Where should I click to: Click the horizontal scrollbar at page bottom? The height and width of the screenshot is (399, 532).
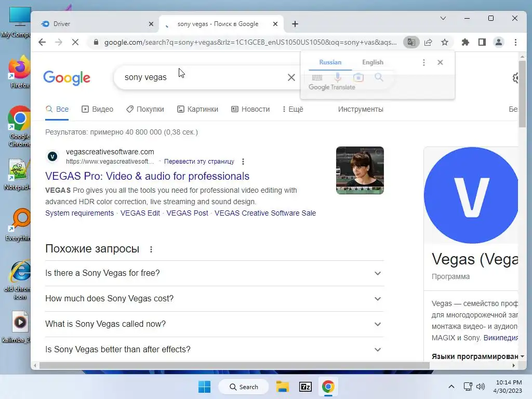[x=234, y=365]
